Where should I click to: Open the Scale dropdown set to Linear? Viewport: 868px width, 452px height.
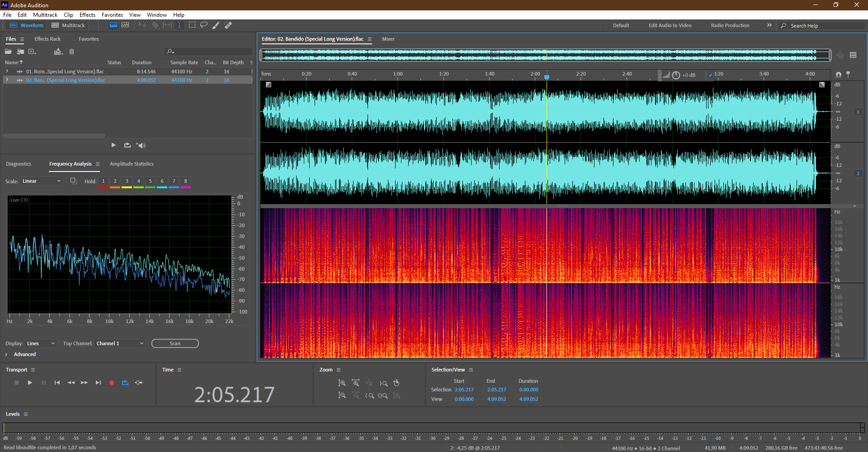click(x=41, y=181)
